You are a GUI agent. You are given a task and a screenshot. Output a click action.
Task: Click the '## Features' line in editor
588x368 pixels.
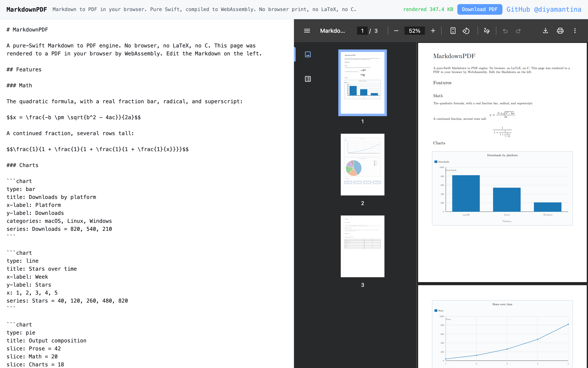24,70
